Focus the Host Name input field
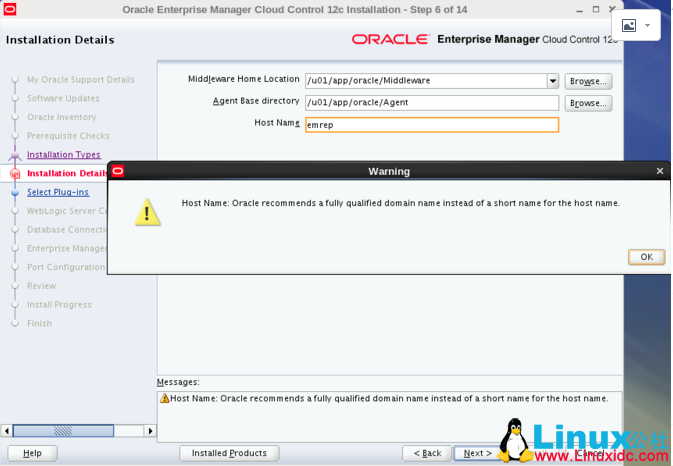673x466 pixels. (x=432, y=125)
